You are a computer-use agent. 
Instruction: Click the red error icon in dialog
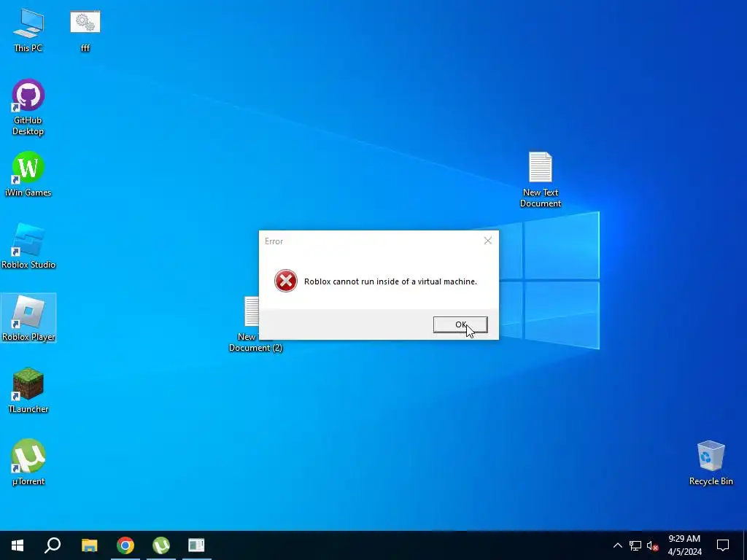286,281
